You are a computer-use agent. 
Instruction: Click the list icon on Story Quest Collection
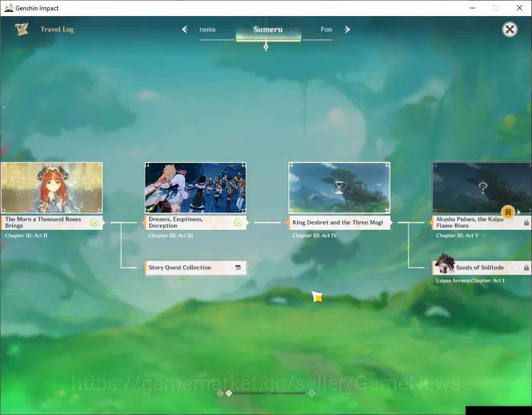pos(238,267)
